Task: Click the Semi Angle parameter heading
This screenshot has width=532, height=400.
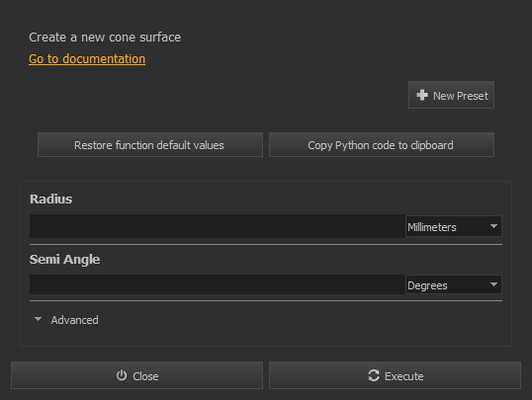Action: (64, 260)
